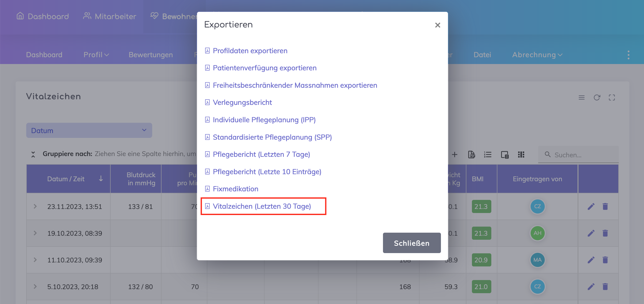Switch to the Mitarbeiter tab

coord(110,16)
